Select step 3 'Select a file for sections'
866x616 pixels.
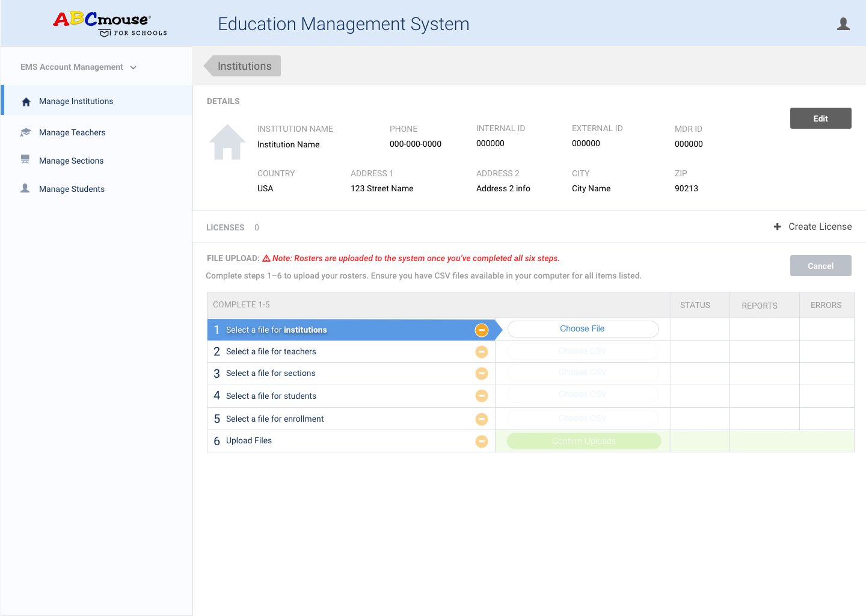tap(351, 374)
